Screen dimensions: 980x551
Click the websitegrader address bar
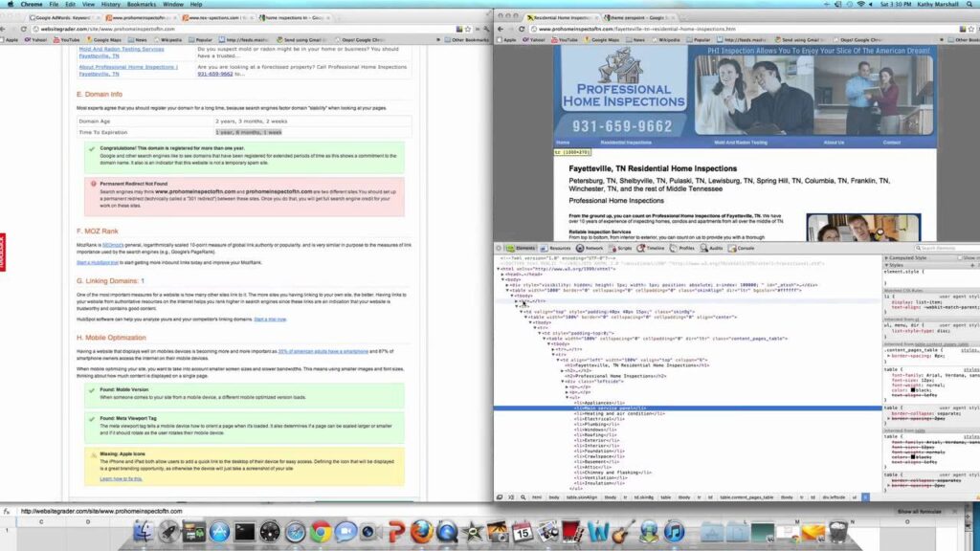click(x=244, y=29)
